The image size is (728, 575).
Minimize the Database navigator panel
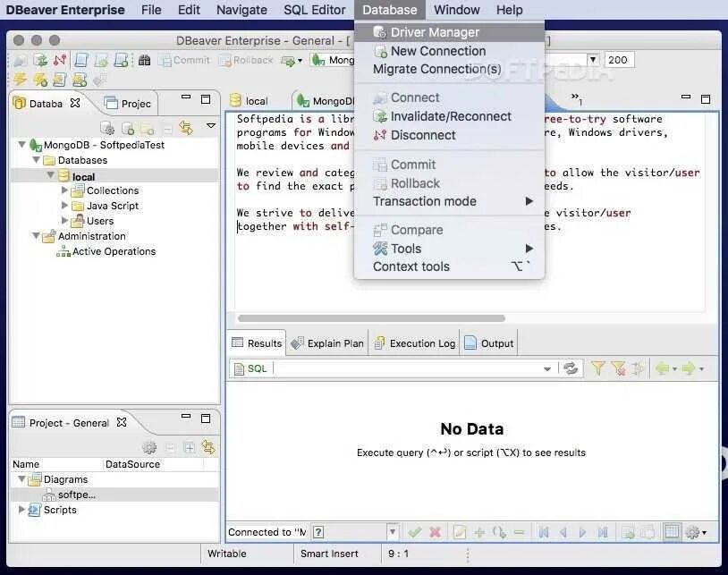point(186,97)
